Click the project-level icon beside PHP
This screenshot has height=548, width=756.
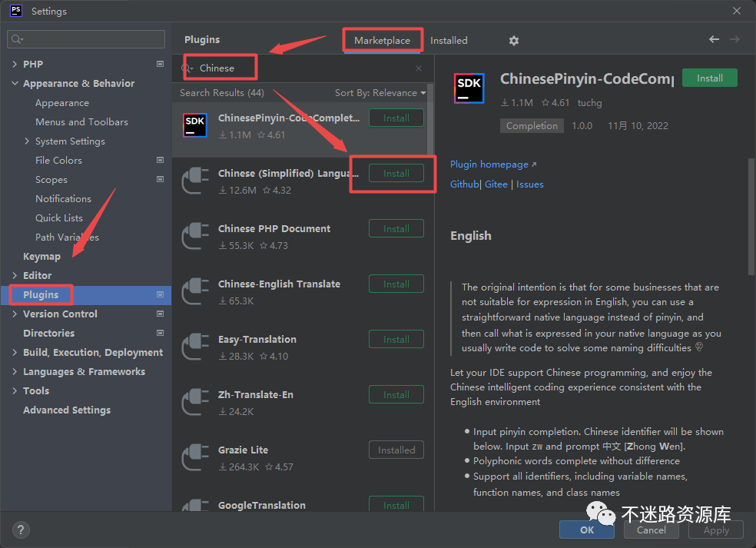(x=160, y=64)
